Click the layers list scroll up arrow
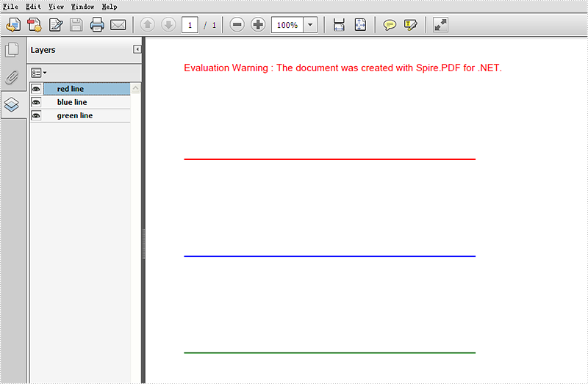 (x=135, y=88)
